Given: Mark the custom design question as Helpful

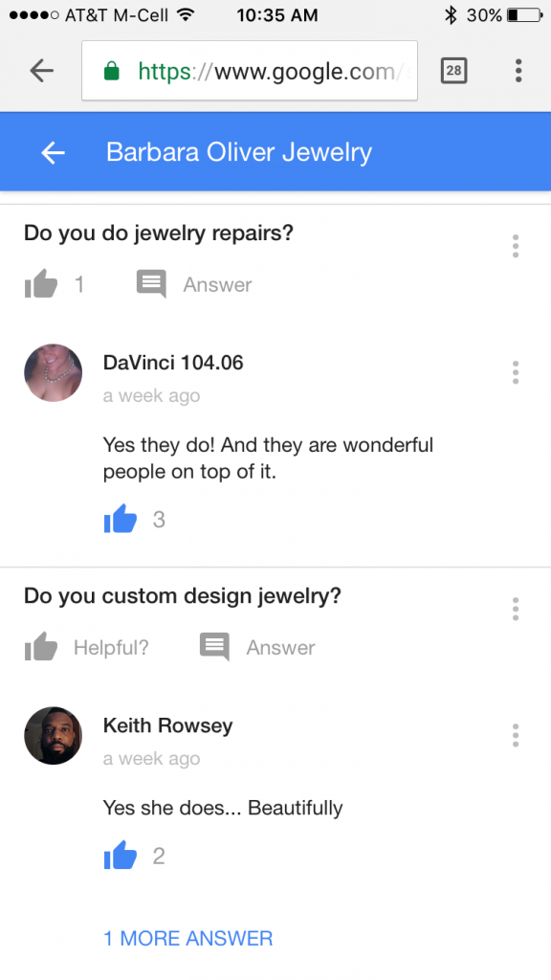Looking at the screenshot, I should pyautogui.click(x=87, y=647).
